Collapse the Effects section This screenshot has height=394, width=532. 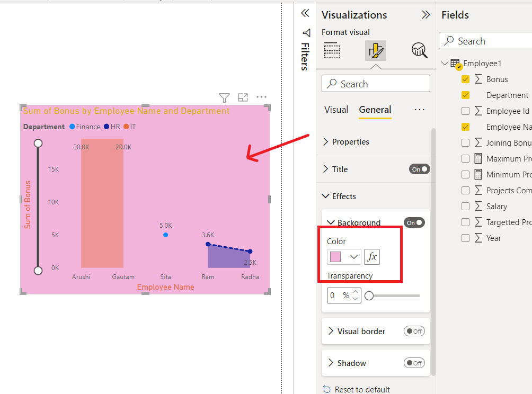pos(325,196)
